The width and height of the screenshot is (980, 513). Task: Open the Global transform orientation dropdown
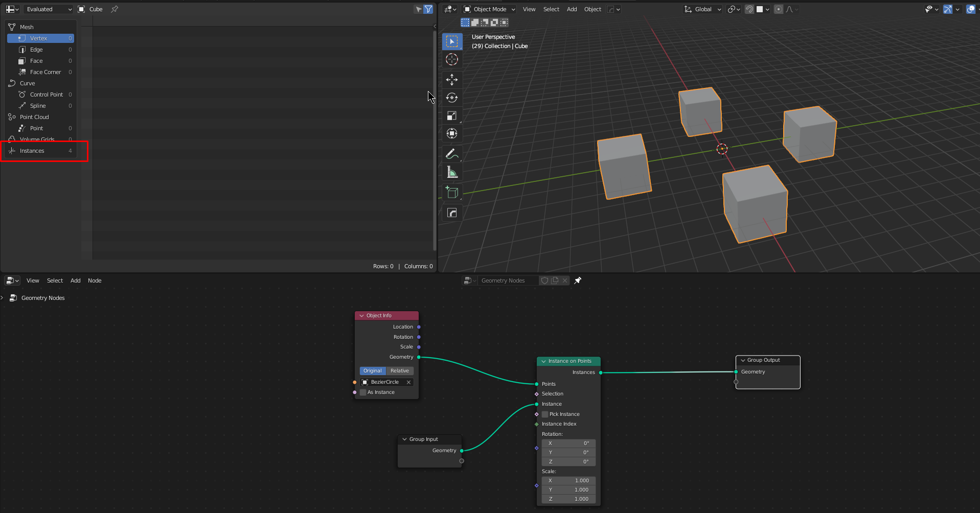pos(702,9)
